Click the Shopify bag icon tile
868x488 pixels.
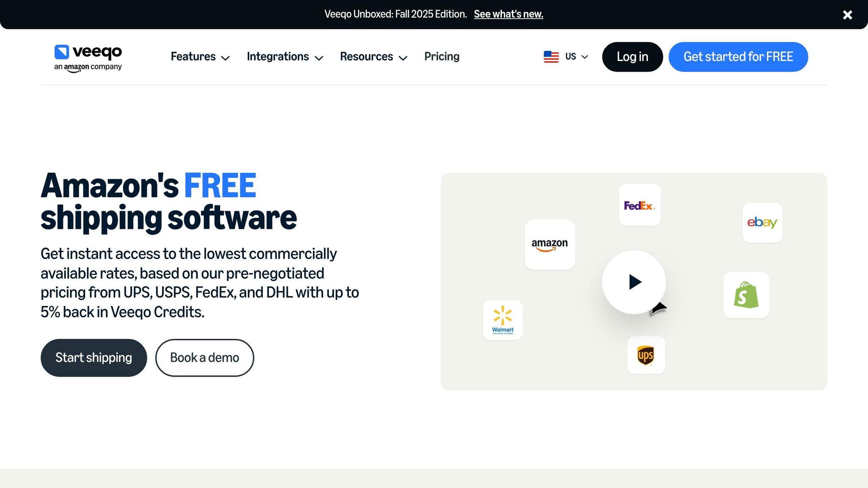(x=746, y=295)
